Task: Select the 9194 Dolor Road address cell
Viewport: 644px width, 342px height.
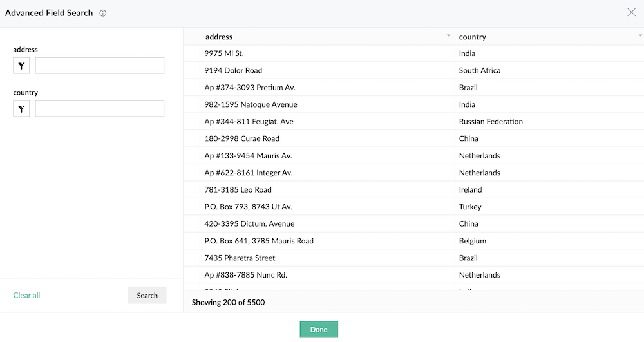Action: pos(233,70)
